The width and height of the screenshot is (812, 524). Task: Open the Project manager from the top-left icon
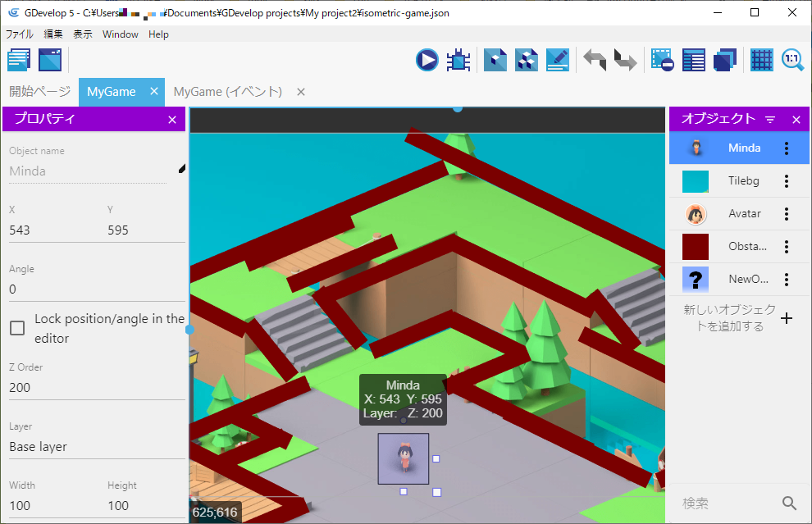(18, 59)
